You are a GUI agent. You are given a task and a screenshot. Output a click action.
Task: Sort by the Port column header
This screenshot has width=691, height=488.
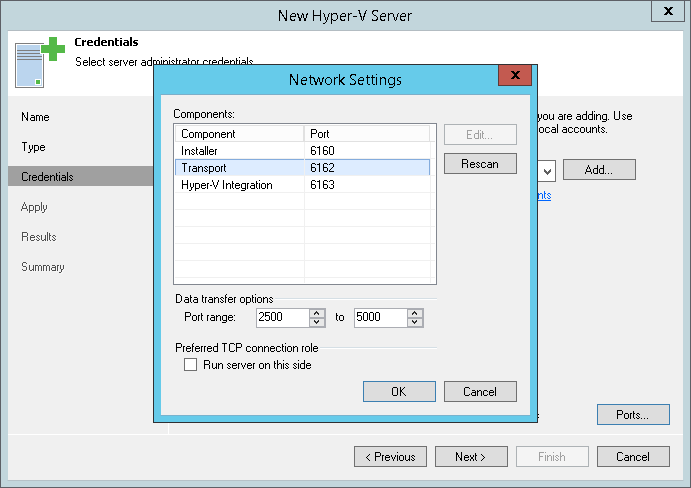pos(367,134)
